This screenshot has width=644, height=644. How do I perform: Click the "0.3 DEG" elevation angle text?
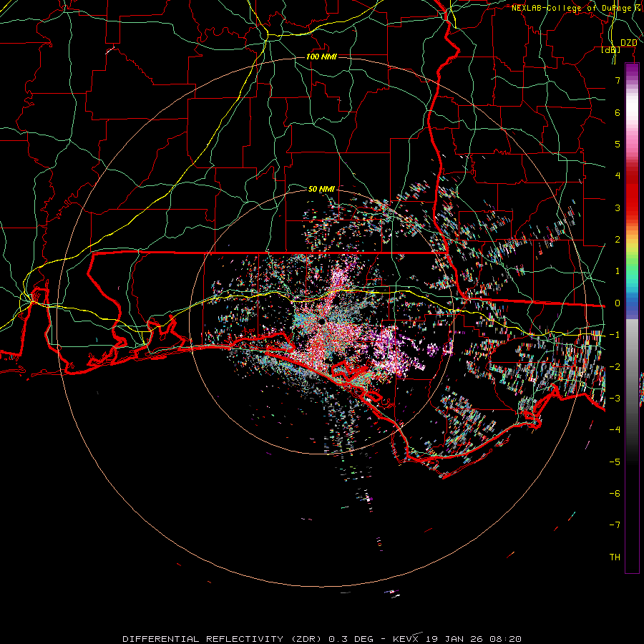pos(351,639)
